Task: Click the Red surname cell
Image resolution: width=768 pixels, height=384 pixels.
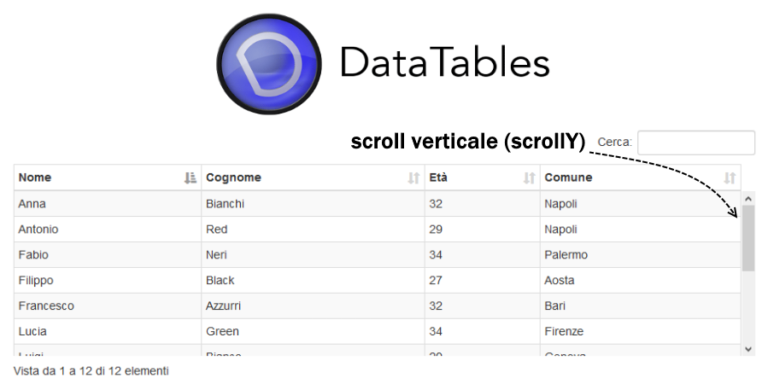Action: pos(313,229)
